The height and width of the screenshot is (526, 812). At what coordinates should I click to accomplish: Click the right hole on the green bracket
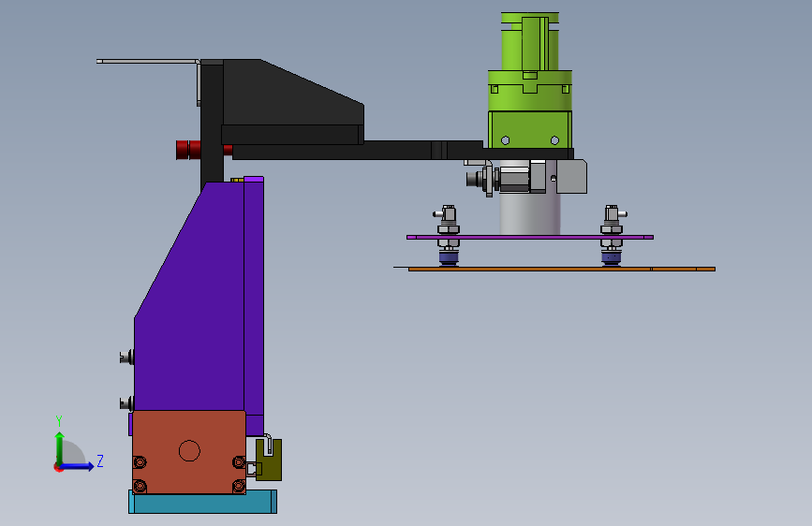tap(554, 140)
